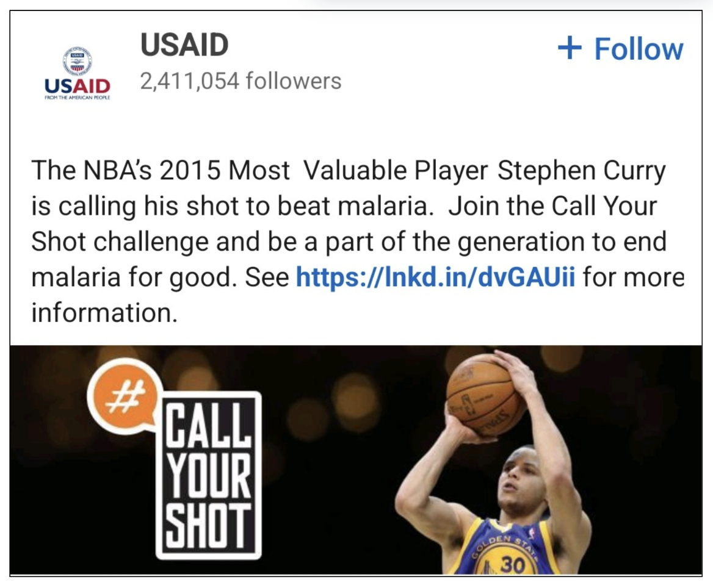Click the word YOUR in the badge
Image resolution: width=713 pixels, height=588 pixels.
208,475
